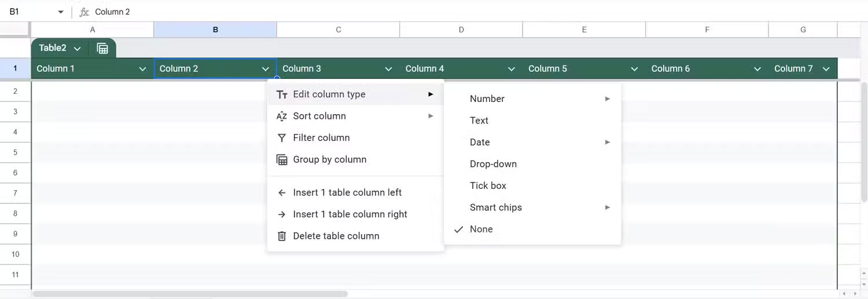Click the left arrow insert column icon
The height and width of the screenshot is (299, 868).
coord(282,193)
